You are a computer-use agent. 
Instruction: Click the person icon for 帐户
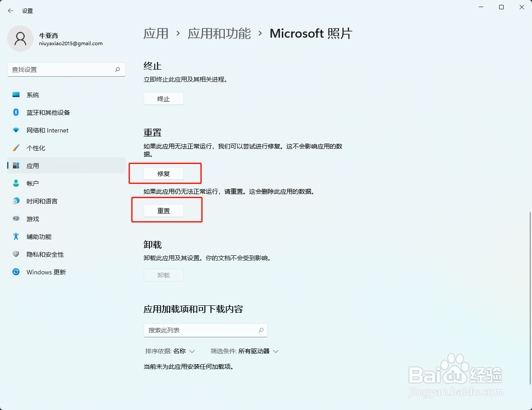click(16, 184)
